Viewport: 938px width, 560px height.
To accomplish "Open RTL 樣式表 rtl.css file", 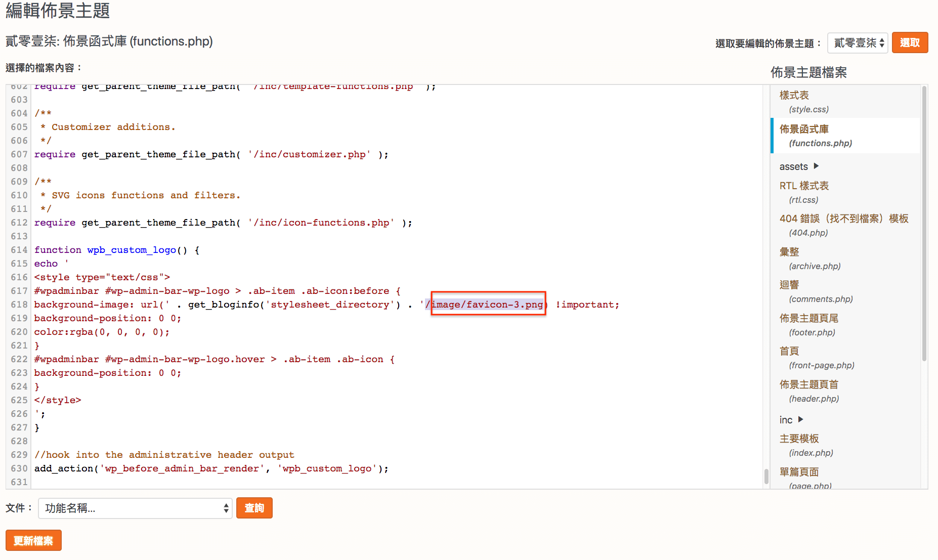I will [803, 186].
